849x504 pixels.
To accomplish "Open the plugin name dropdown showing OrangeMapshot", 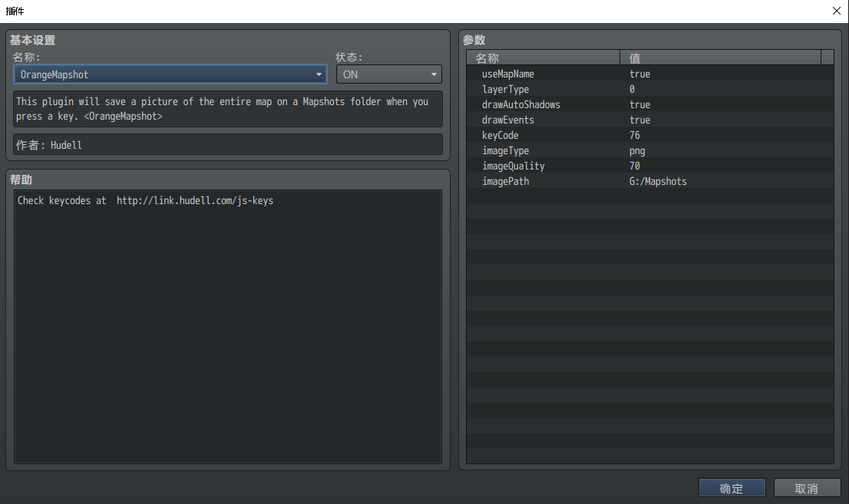I will click(x=170, y=74).
